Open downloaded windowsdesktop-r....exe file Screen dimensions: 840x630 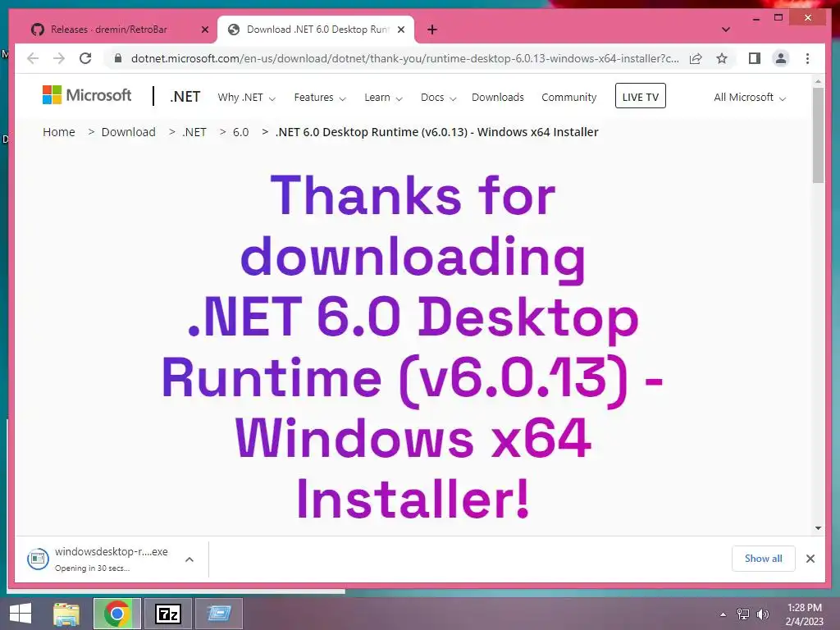pyautogui.click(x=111, y=551)
